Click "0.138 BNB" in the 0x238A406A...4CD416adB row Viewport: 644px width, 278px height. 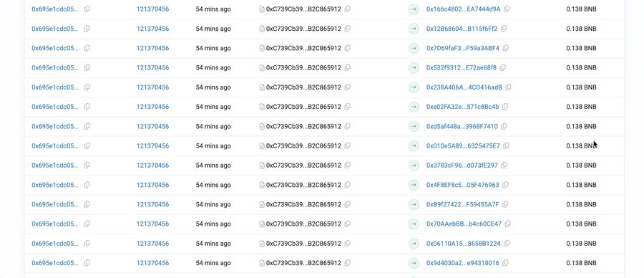coord(581,87)
